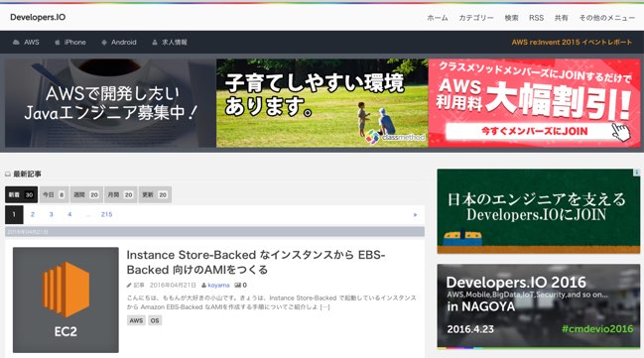Select the 週間 20 tab
This screenshot has height=358, width=644.
[x=86, y=194]
